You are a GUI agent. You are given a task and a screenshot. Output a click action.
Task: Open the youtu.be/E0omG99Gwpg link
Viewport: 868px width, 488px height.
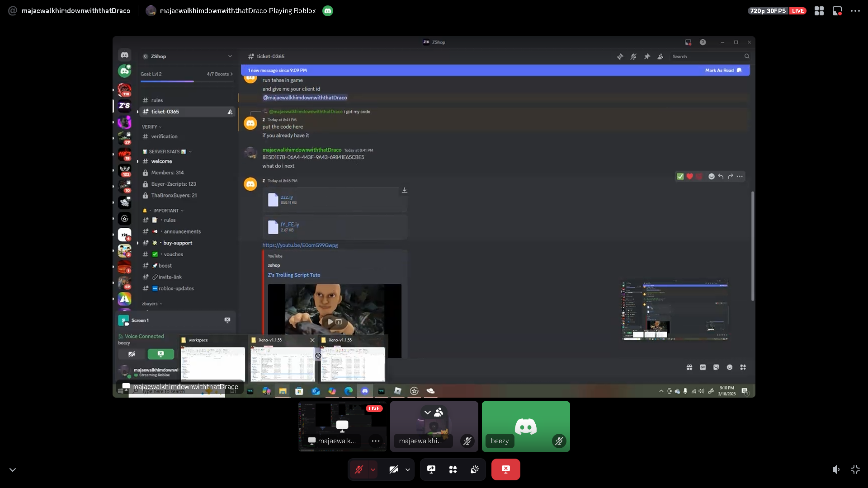[300, 245]
